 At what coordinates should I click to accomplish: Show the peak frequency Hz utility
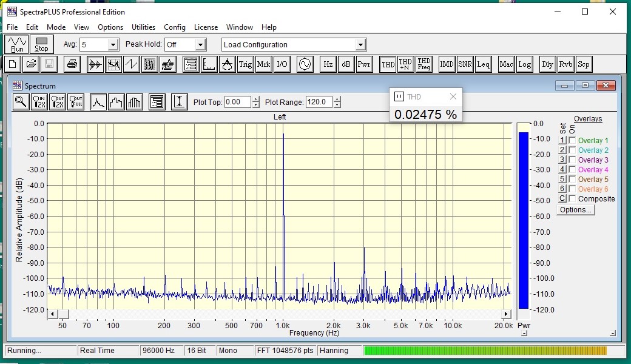[x=328, y=64]
